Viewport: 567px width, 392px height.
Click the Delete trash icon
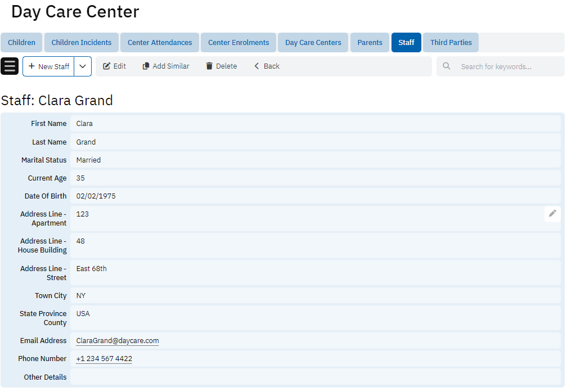click(x=209, y=66)
